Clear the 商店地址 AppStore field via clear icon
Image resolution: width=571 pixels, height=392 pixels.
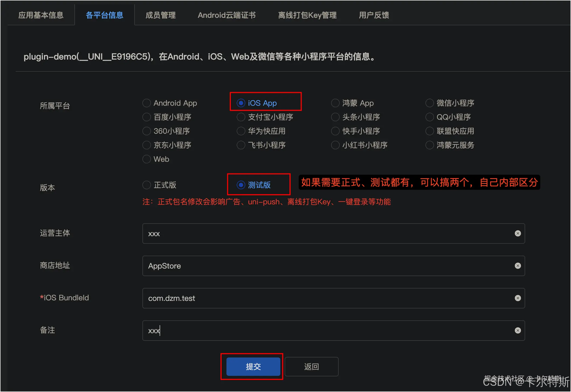[x=518, y=266]
